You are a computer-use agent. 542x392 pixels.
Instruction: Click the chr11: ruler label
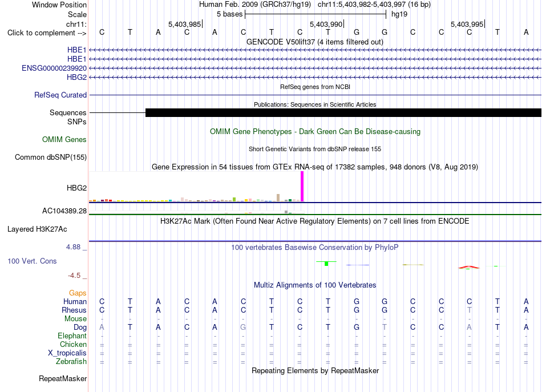click(76, 24)
